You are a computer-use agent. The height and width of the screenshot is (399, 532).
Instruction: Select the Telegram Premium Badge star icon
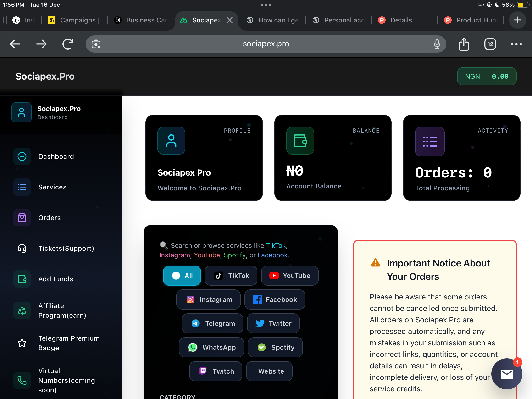point(22,343)
